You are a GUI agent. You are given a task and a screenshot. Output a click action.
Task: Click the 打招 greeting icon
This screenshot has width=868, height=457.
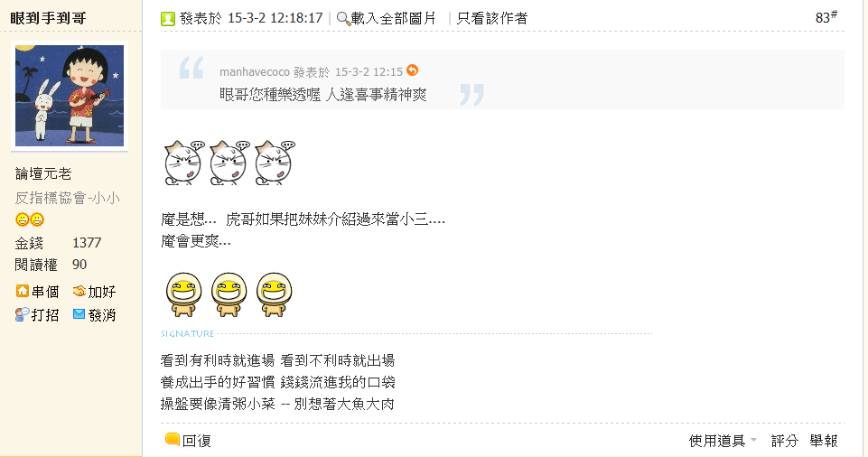click(x=23, y=314)
